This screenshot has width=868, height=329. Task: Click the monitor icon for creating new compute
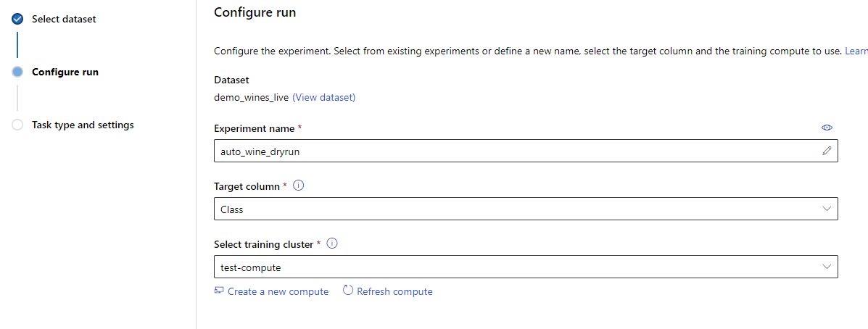click(x=219, y=291)
